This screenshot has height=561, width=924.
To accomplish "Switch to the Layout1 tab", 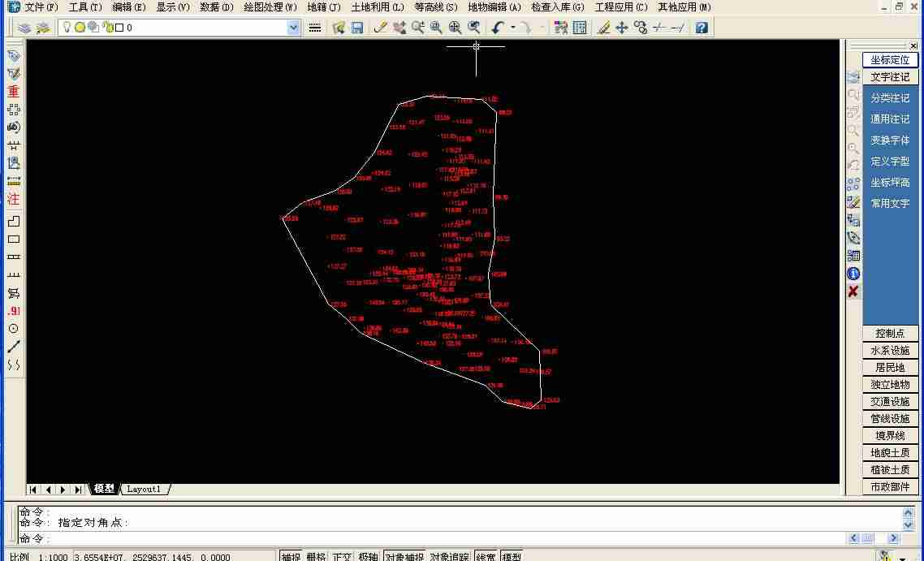I will pos(144,489).
